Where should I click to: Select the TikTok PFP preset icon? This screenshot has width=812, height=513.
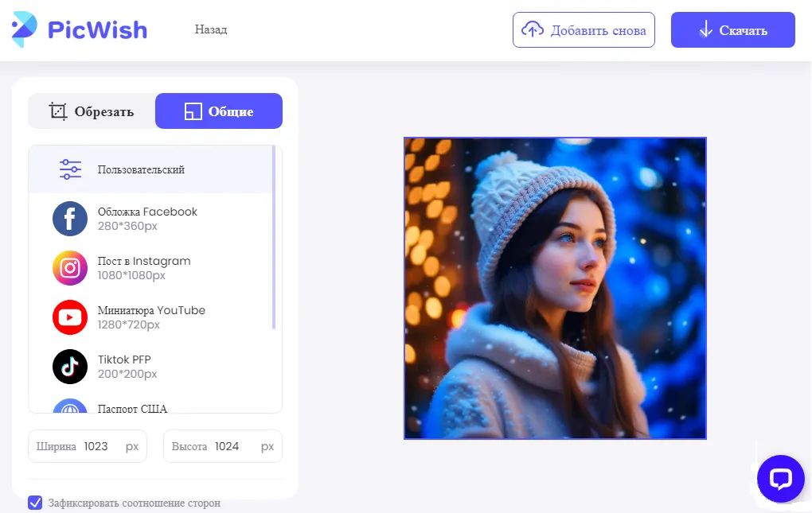69,367
